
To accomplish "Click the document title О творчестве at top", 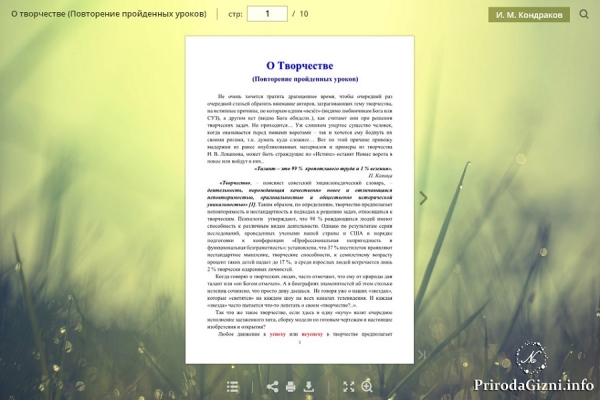I will 109,14.
